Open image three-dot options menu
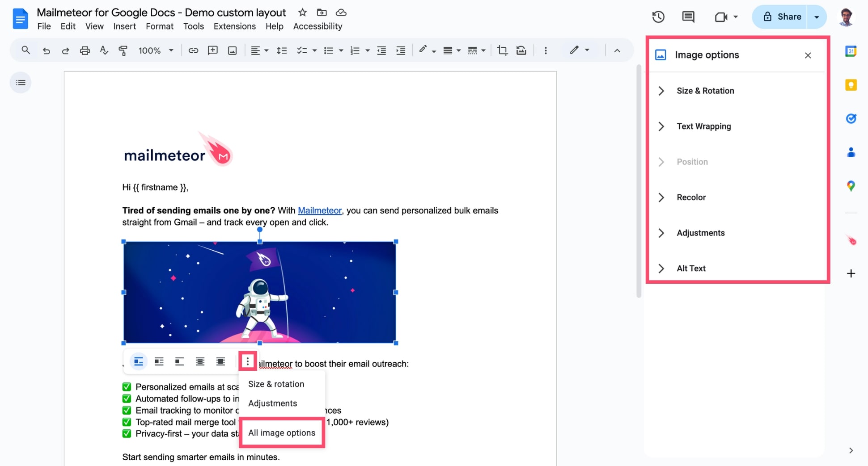This screenshot has width=868, height=466. pos(248,361)
